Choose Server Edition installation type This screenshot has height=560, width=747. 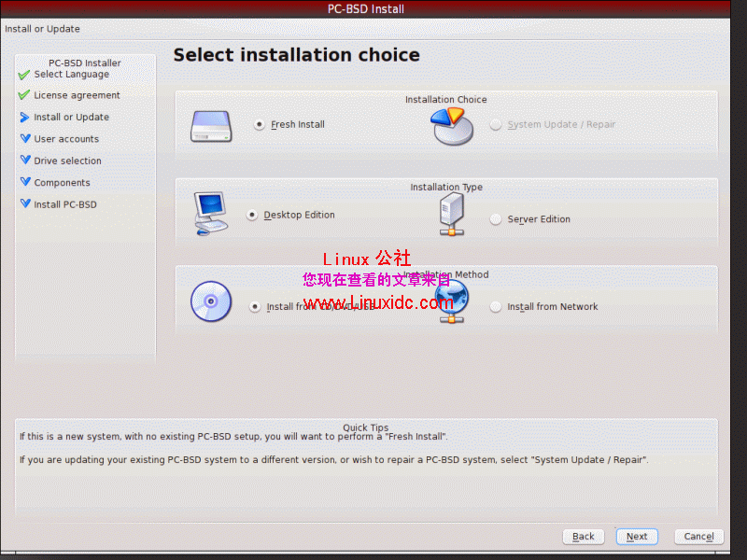pyautogui.click(x=495, y=219)
